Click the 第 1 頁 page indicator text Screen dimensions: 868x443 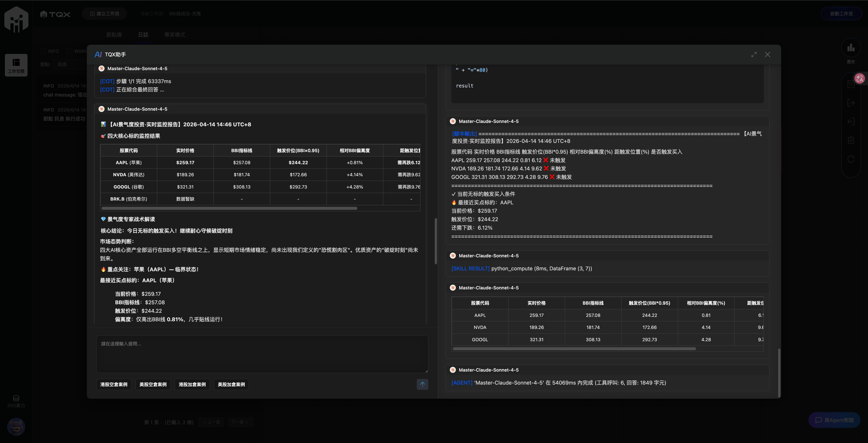tap(151, 422)
